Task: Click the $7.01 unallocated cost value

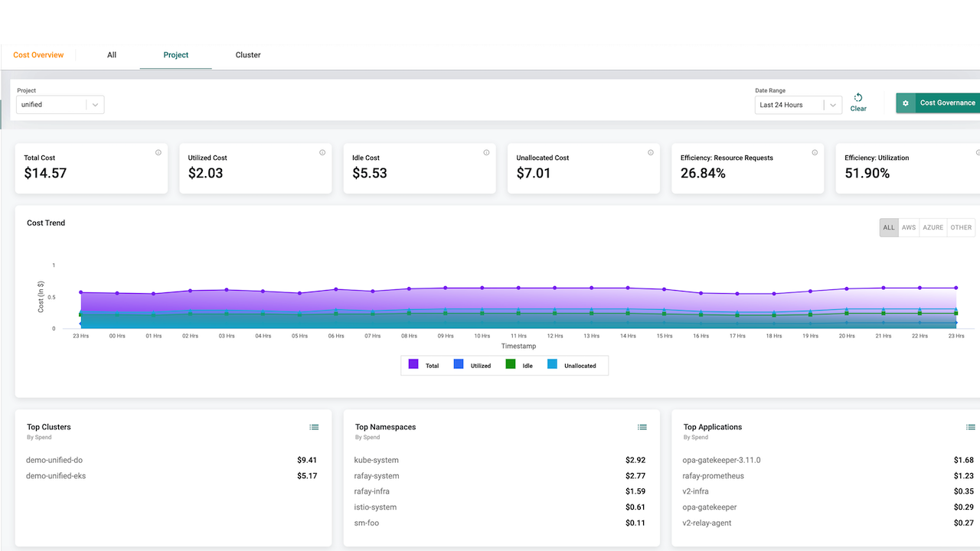Action: (534, 174)
